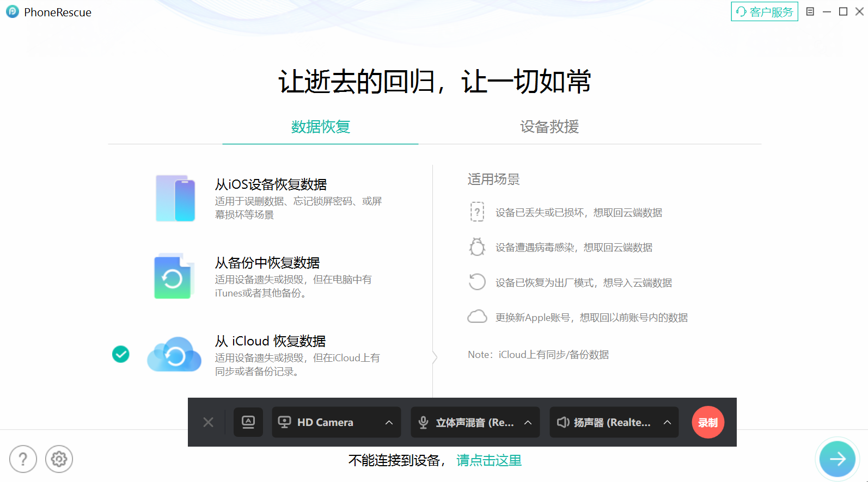Open the menu icon next to 客户服务
This screenshot has width=868, height=482.
click(810, 11)
